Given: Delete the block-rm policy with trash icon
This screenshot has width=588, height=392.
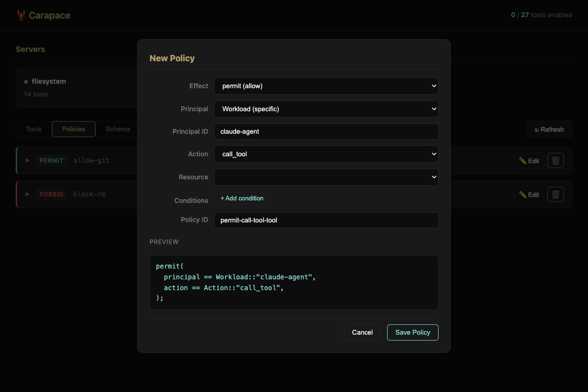Looking at the screenshot, I should (x=555, y=195).
